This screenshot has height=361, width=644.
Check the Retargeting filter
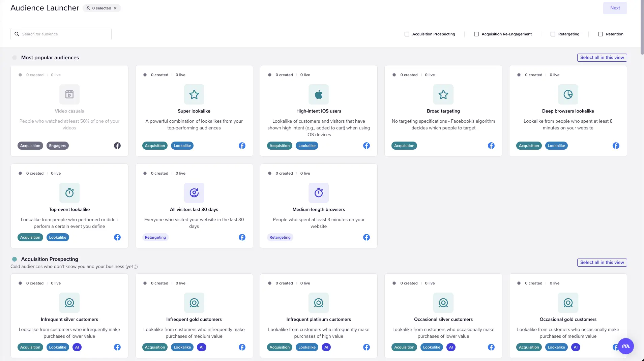(x=553, y=34)
